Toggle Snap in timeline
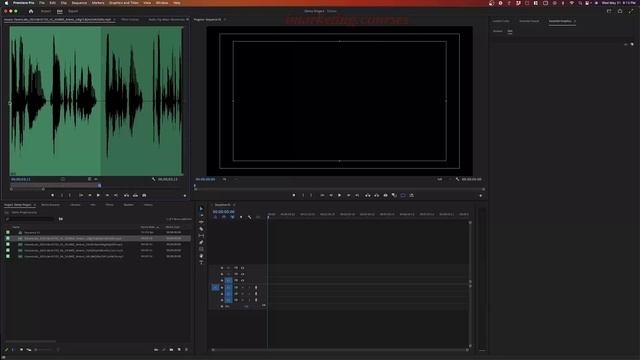 224,217
